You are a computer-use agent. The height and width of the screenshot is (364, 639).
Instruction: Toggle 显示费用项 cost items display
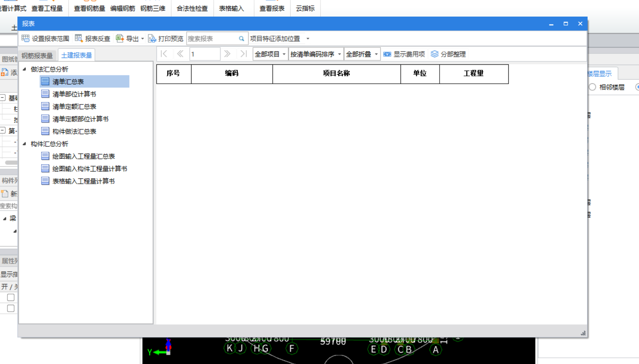pos(404,54)
